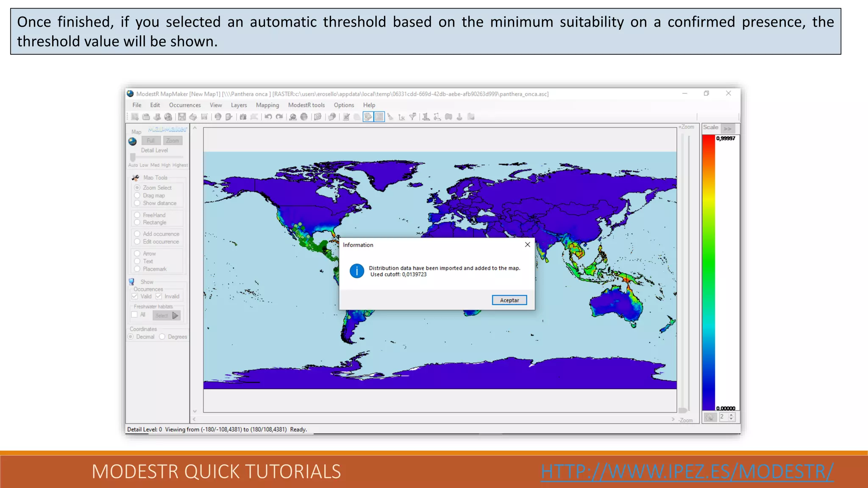
Task: Click the globe icon beside Full button
Action: click(x=133, y=141)
